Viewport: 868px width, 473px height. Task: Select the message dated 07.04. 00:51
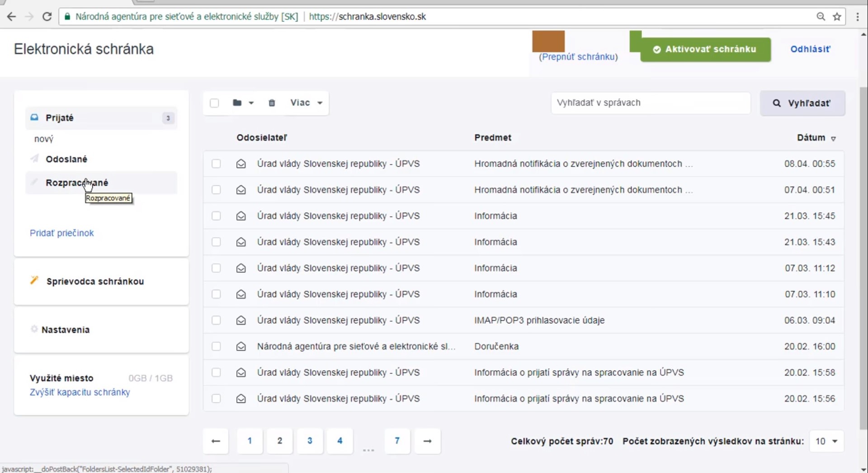point(216,190)
